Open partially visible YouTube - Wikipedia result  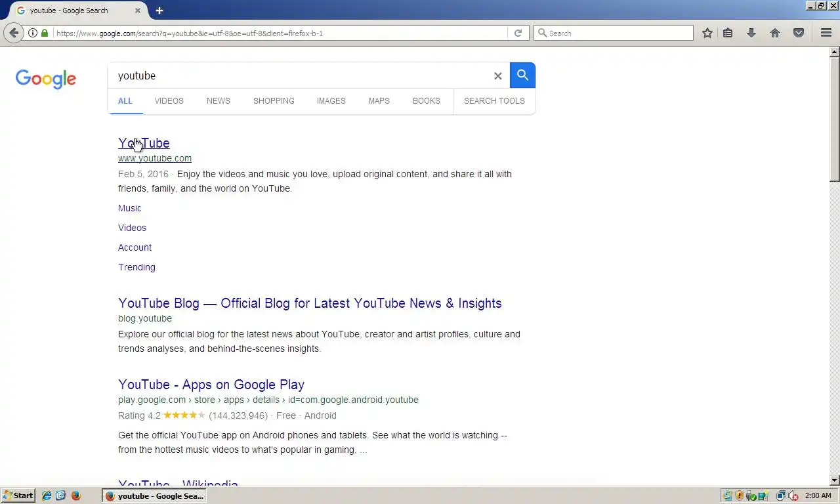[x=178, y=484]
